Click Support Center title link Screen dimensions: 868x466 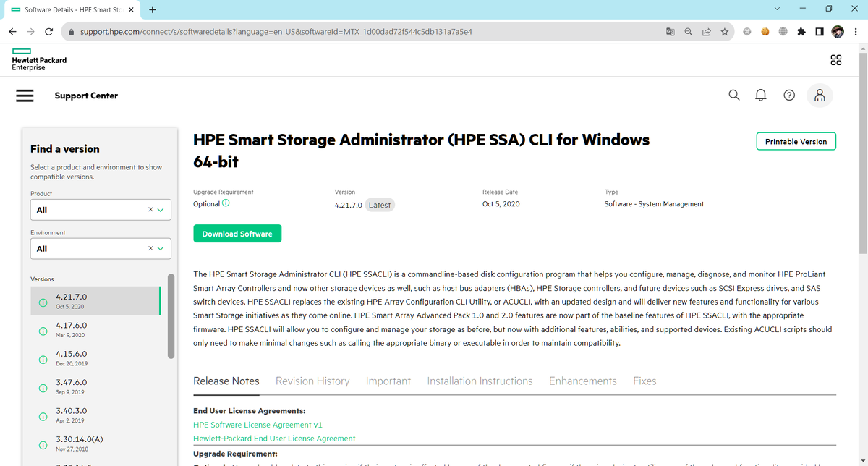click(86, 96)
